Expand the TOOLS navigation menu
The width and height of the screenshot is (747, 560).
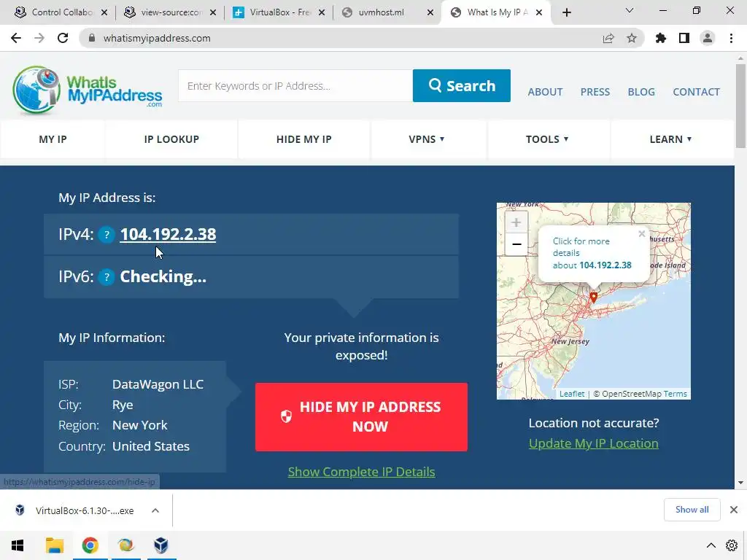tap(547, 139)
